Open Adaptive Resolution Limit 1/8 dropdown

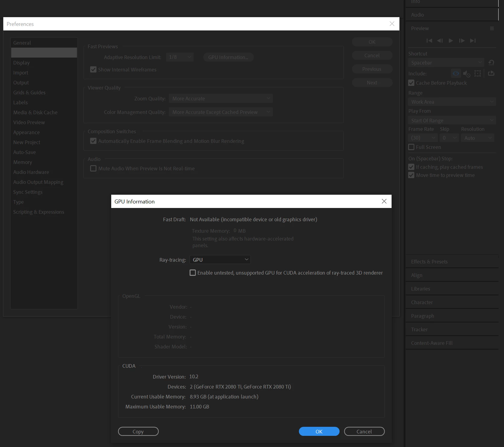tap(180, 57)
